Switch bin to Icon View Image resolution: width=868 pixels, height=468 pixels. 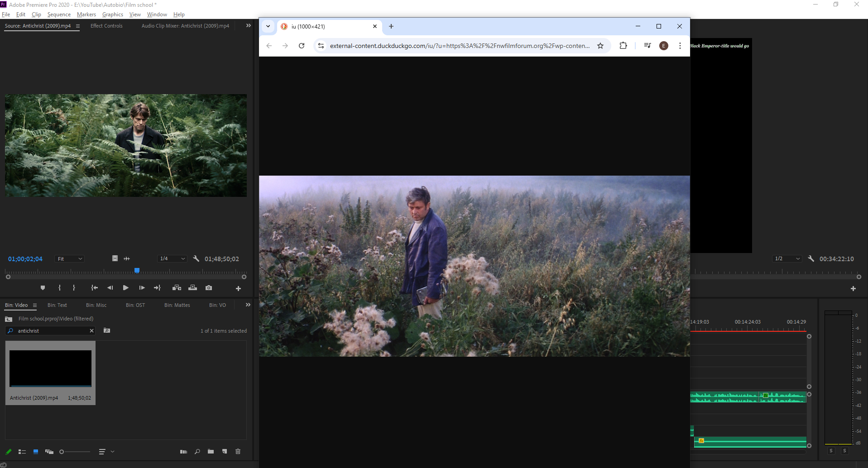(x=36, y=452)
